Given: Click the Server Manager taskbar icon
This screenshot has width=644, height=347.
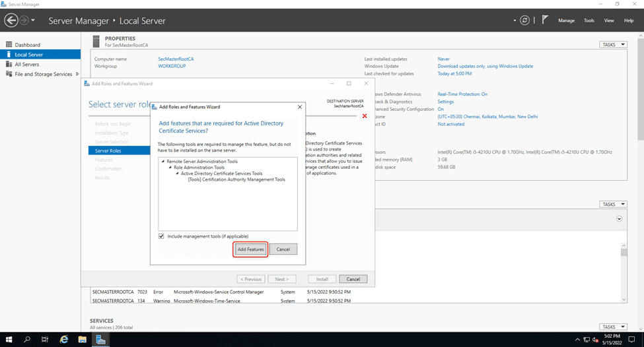Looking at the screenshot, I should click(101, 340).
